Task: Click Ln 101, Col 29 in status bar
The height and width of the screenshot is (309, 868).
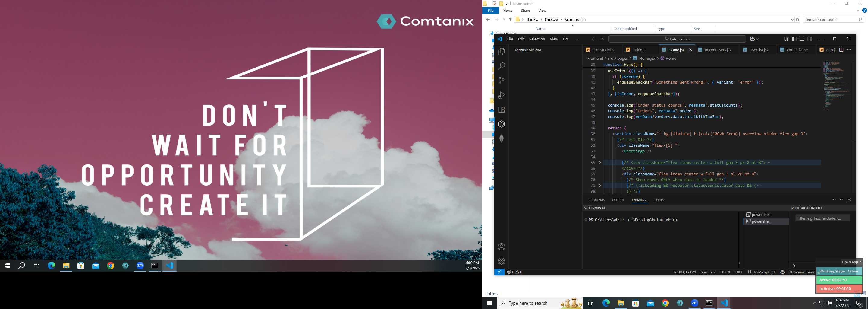Action: [684, 272]
